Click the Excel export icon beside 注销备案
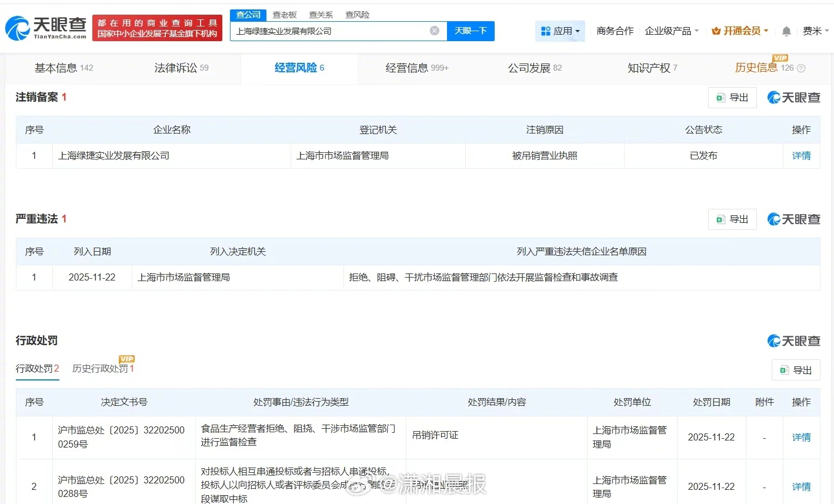 click(720, 97)
